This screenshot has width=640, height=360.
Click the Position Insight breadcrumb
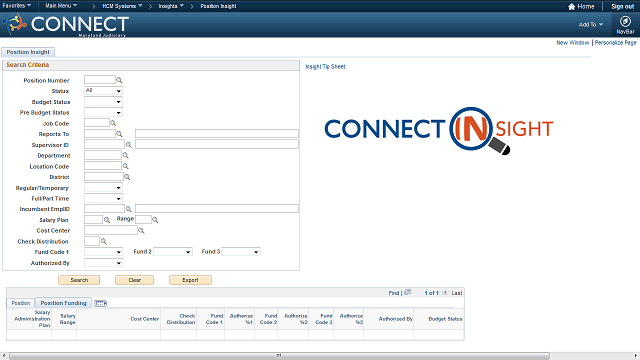tap(218, 6)
